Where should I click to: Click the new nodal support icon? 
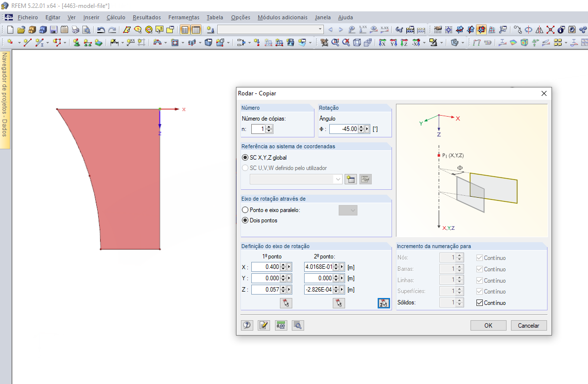[77, 43]
